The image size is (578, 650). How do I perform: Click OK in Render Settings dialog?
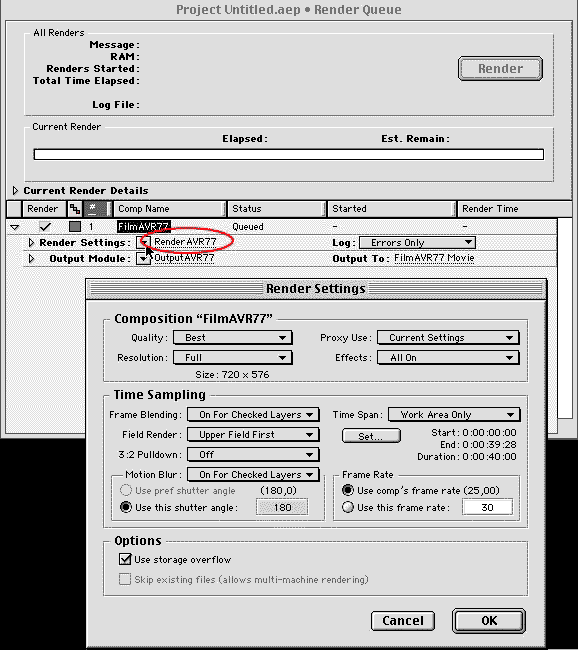pyautogui.click(x=489, y=621)
